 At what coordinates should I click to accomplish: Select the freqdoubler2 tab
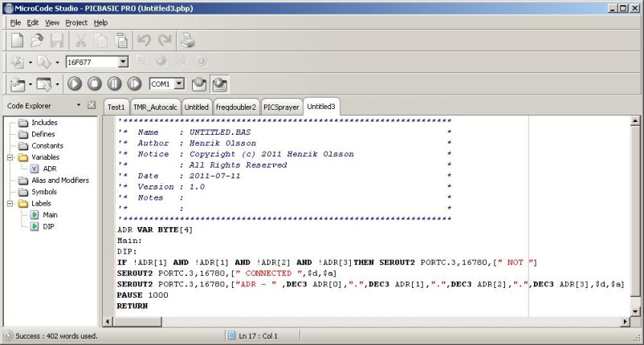pyautogui.click(x=236, y=107)
